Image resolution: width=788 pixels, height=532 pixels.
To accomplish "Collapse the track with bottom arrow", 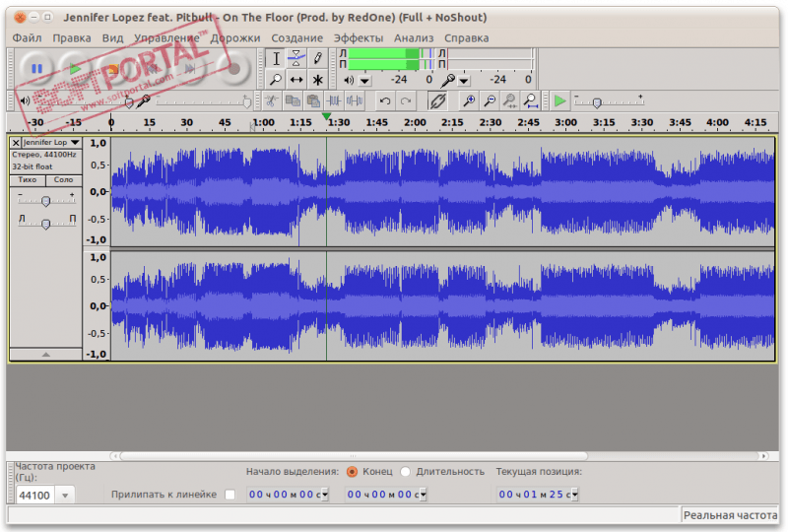I will (45, 355).
